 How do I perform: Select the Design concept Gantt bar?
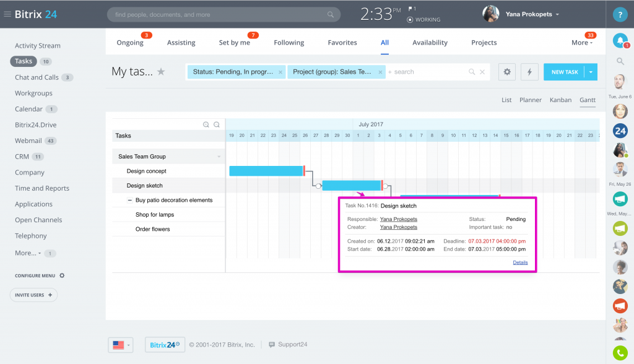point(267,171)
